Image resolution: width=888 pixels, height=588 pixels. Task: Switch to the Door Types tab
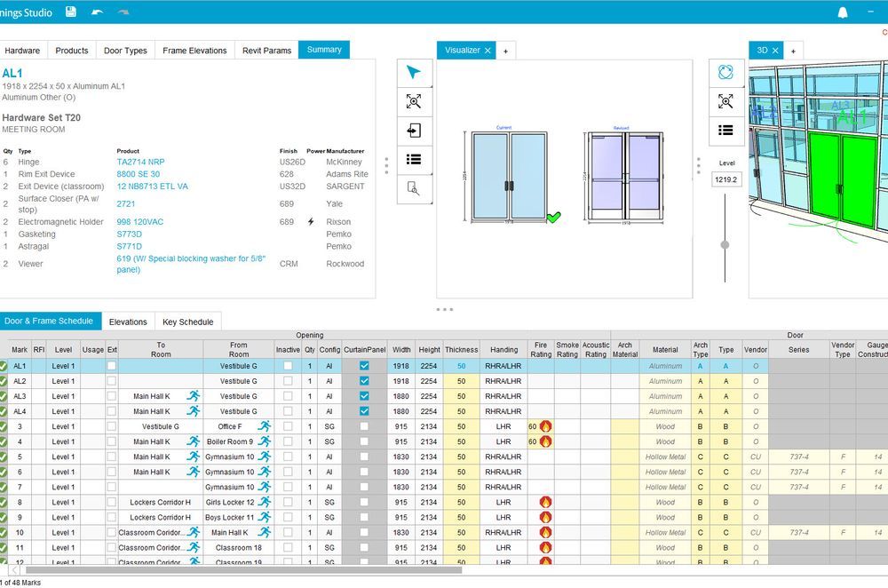click(125, 51)
